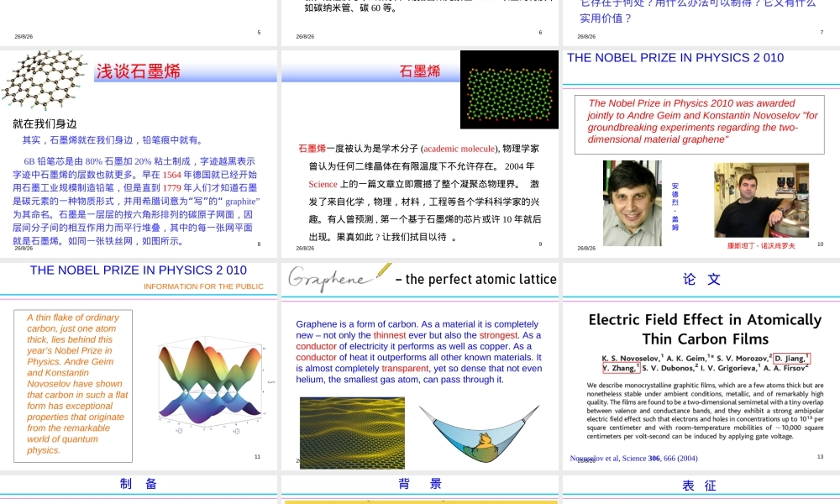Open slide 8 titled 浅谈石墨烯
Viewport: 840px width, 504px height.
[x=139, y=154]
